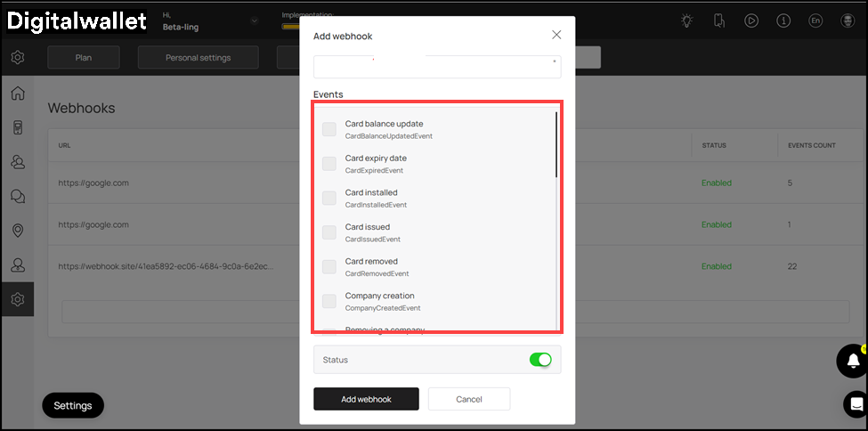Toggle the webhook Status switch

pos(540,360)
